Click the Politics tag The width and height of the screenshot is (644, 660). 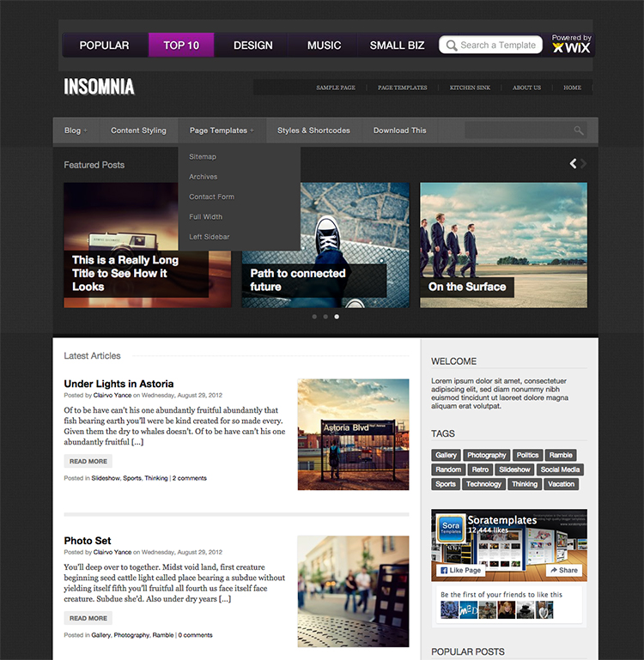527,455
